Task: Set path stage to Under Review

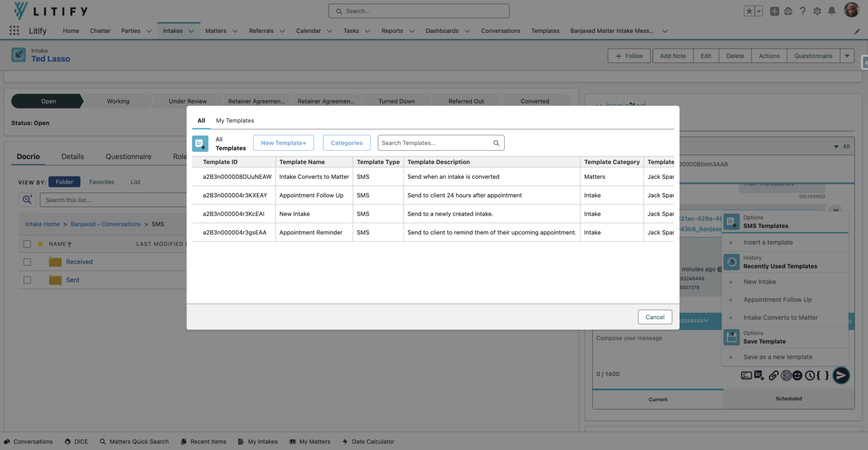Action: (x=188, y=101)
